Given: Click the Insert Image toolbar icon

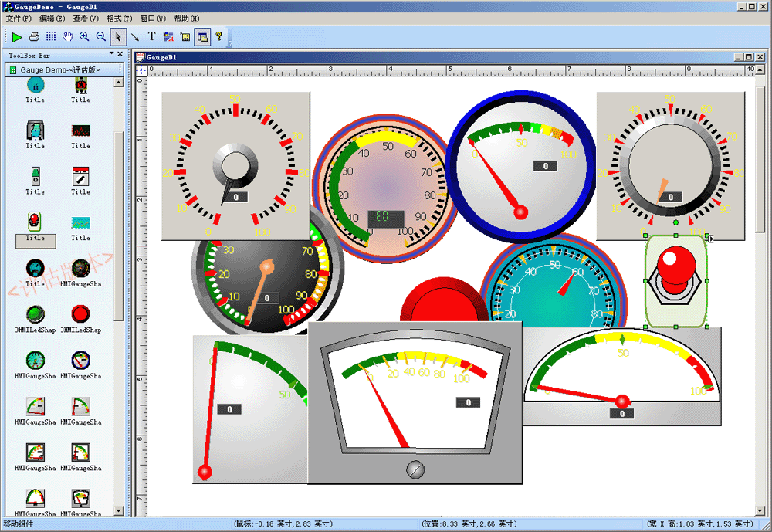Looking at the screenshot, I should coord(185,36).
